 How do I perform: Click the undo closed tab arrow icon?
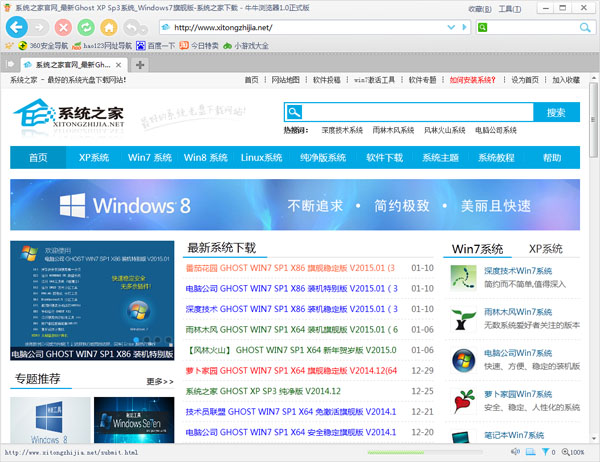(131, 27)
